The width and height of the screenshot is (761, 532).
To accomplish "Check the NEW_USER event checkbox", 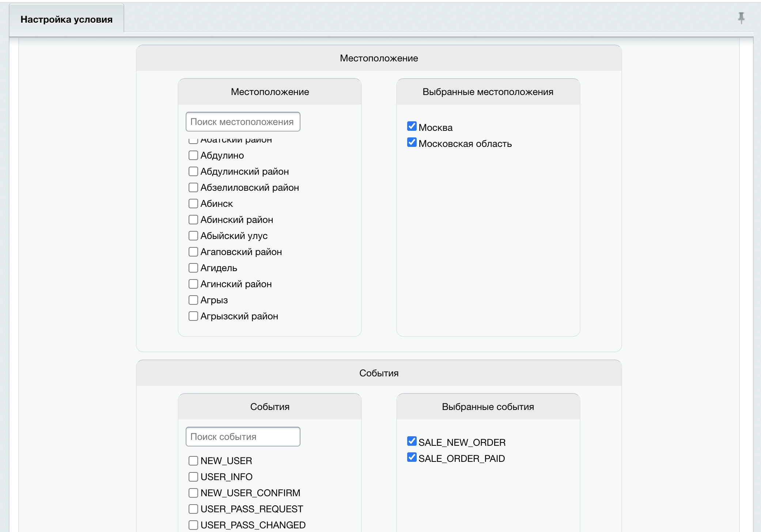I will [x=193, y=461].
